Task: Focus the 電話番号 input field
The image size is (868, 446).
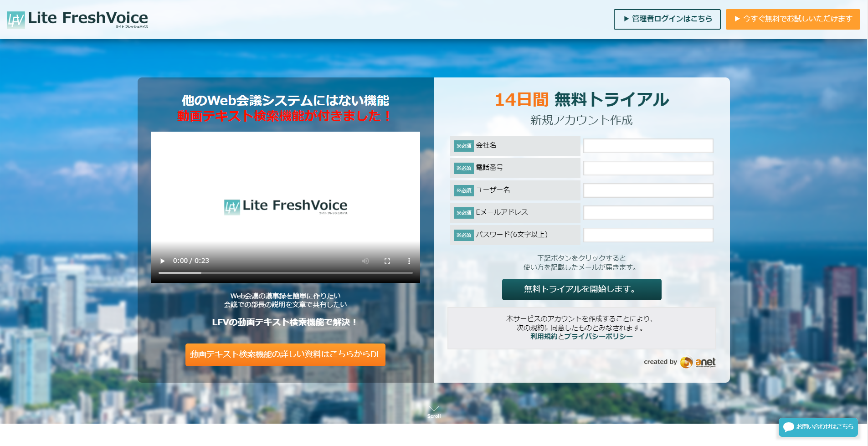Action: point(648,168)
